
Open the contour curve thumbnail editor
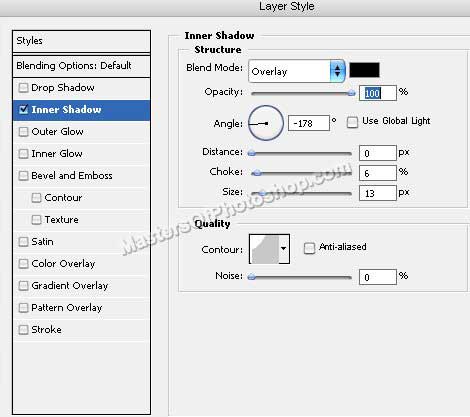coord(264,249)
